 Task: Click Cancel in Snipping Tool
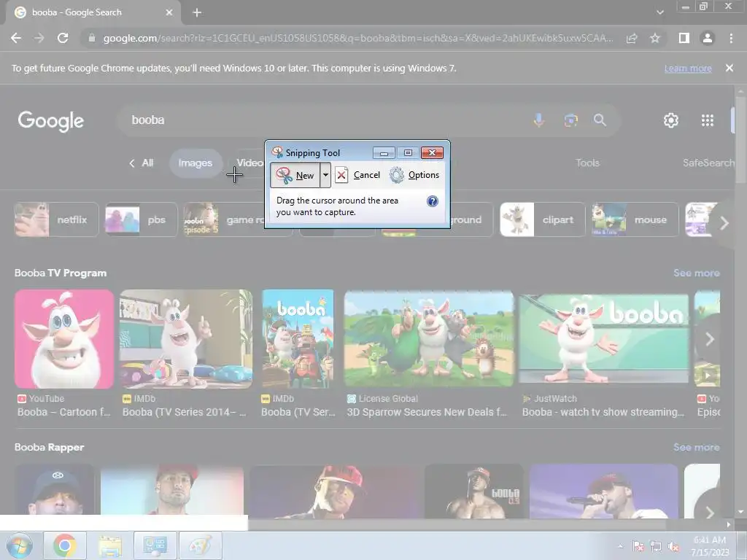[357, 175]
